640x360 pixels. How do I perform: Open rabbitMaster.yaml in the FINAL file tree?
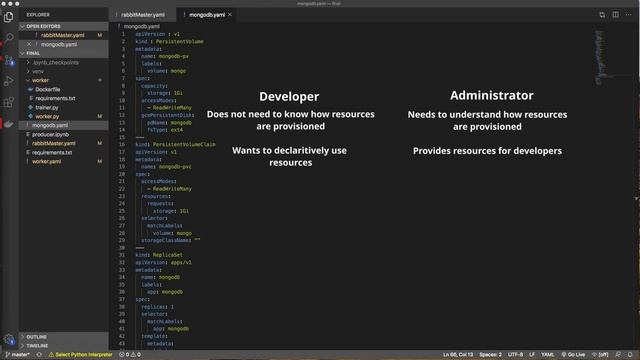53,143
